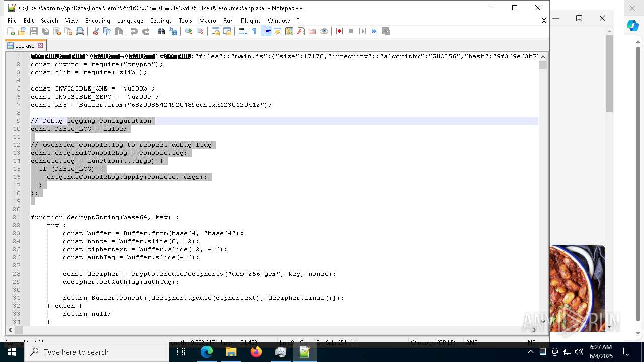The image size is (644, 362).
Task: Open Microsoft Edge from taskbar
Action: click(x=207, y=352)
